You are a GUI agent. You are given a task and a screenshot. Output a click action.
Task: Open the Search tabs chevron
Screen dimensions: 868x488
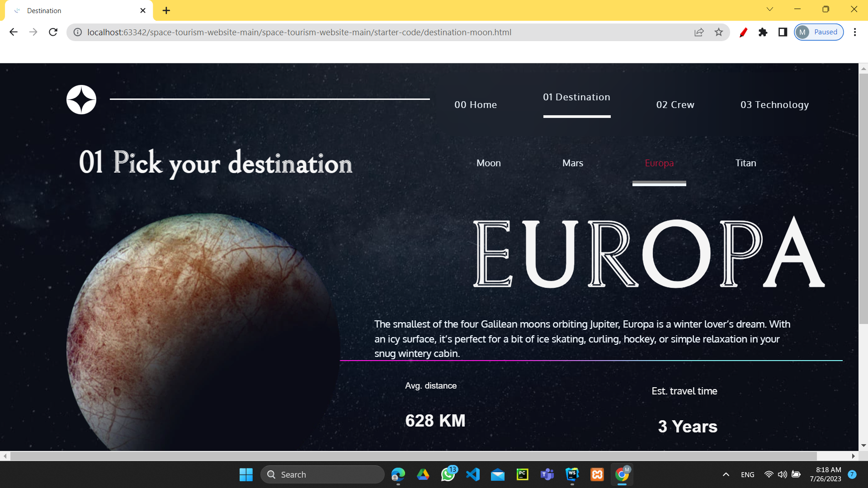pos(770,9)
